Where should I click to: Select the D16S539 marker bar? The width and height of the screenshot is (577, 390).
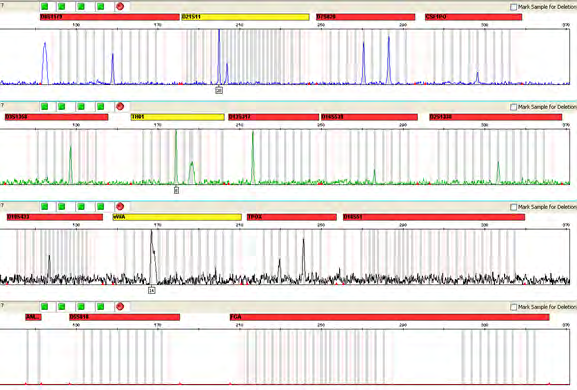coord(369,117)
